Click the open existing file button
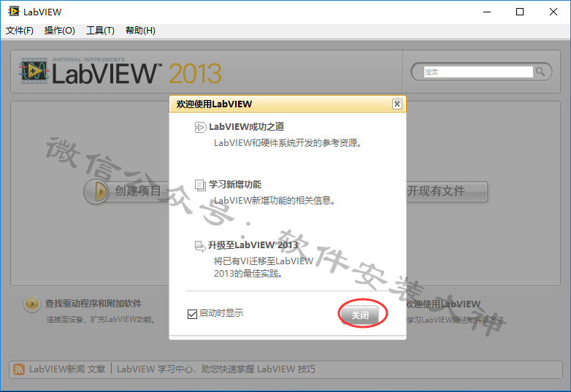The width and height of the screenshot is (571, 392). point(446,191)
